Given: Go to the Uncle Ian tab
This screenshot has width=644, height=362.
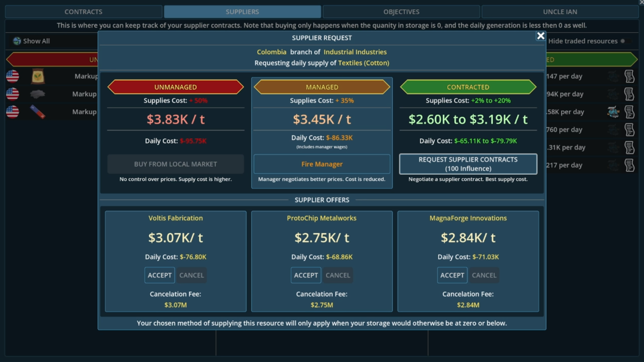Looking at the screenshot, I should (559, 12).
